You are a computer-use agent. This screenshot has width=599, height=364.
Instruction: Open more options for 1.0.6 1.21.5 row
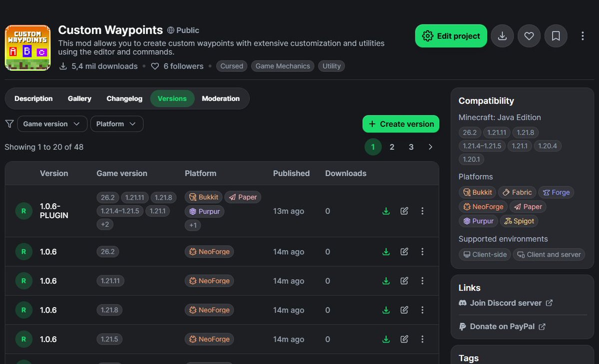pos(422,339)
